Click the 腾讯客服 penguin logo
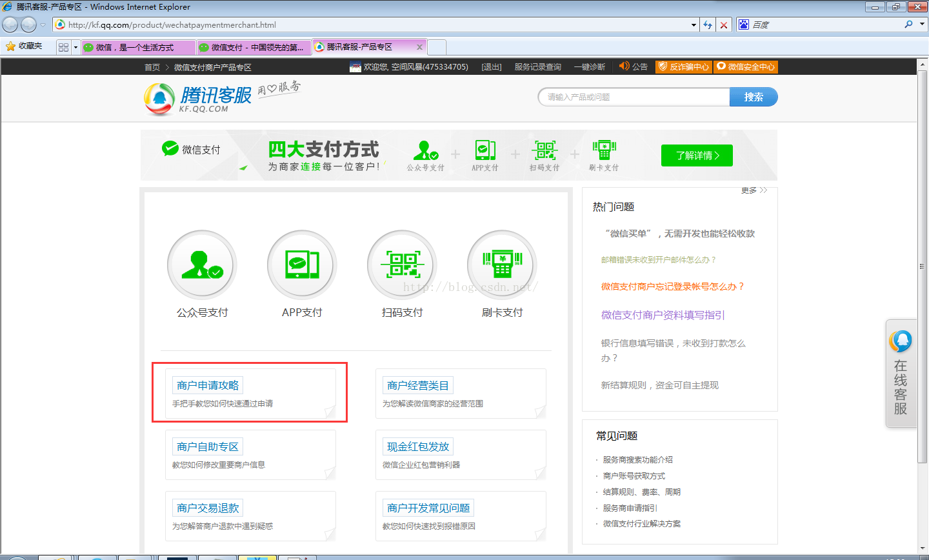This screenshot has height=560, width=929. click(159, 99)
